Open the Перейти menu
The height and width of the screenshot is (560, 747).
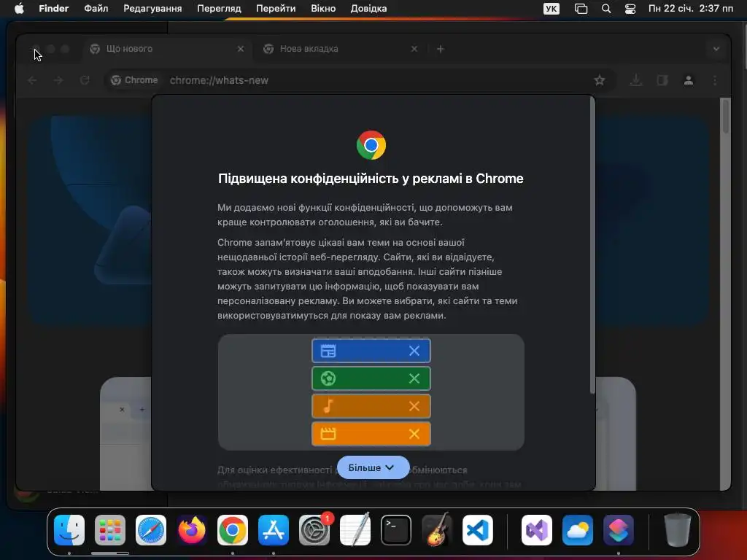pos(275,9)
